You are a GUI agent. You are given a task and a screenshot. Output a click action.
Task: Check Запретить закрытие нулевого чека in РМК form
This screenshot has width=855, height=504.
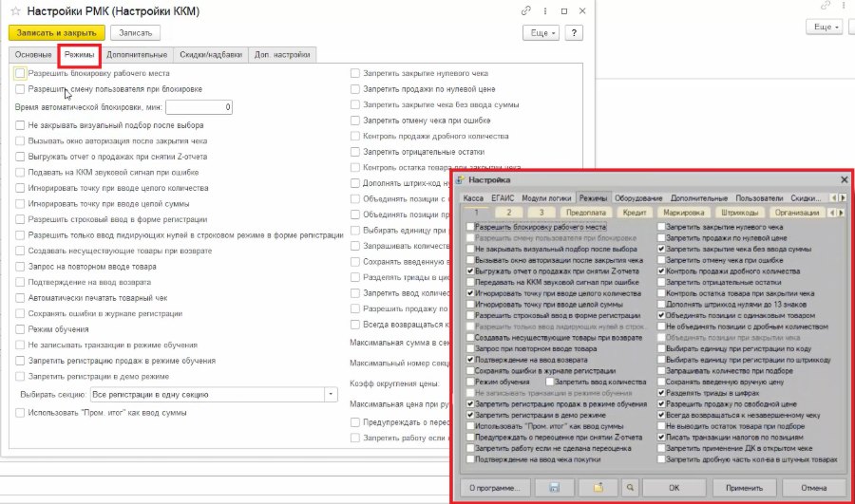pos(355,73)
